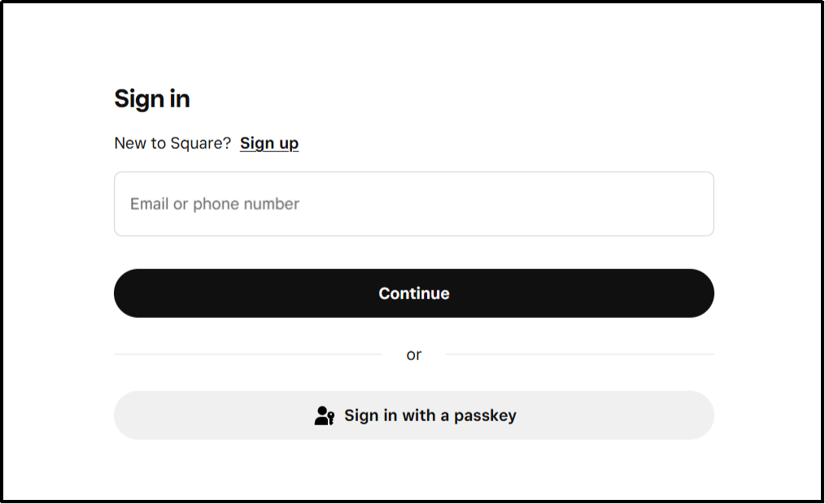Click the 'Sign in' heading text
825x504 pixels.
[151, 98]
